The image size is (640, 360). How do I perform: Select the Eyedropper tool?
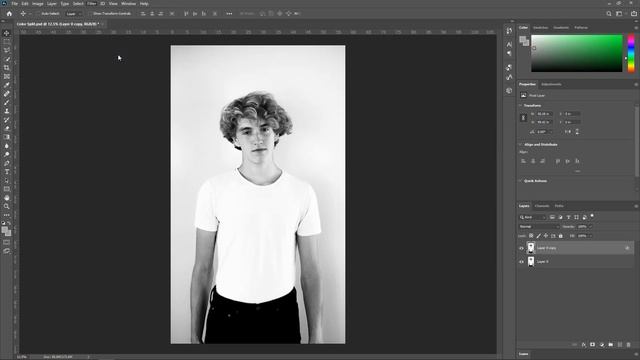[7, 85]
